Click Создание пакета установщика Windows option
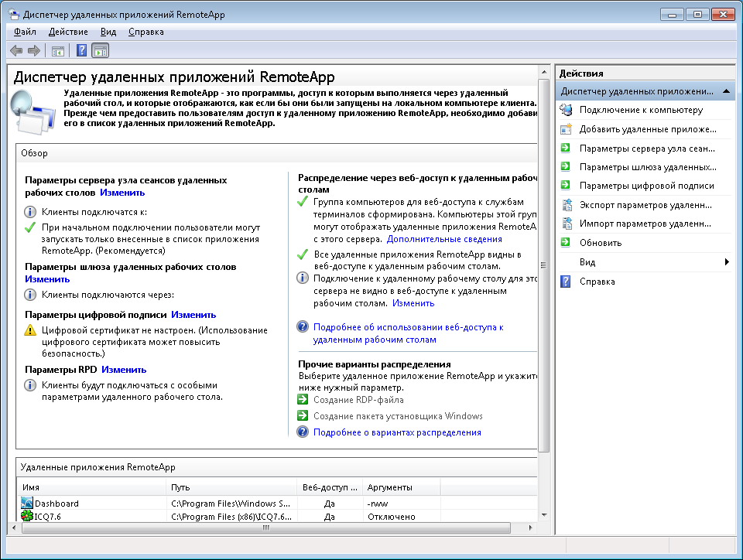This screenshot has height=560, width=743. coord(398,416)
